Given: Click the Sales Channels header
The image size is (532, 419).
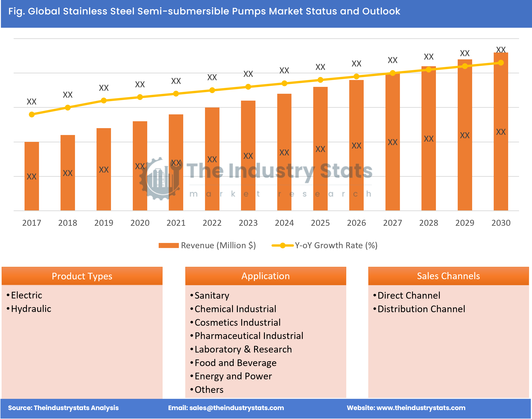Looking at the screenshot, I should tap(449, 276).
